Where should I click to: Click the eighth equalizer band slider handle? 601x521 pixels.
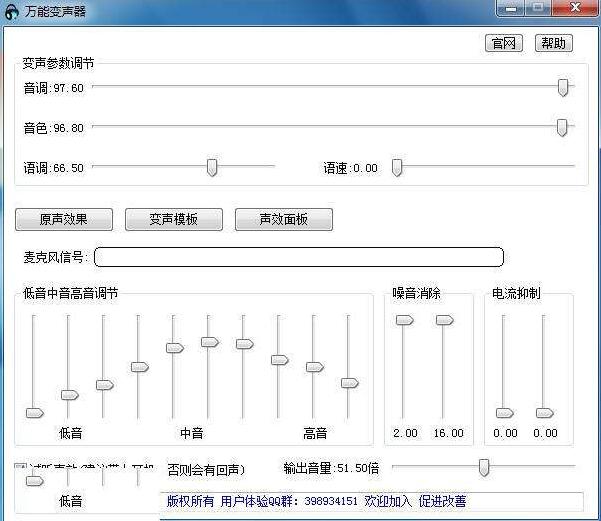(280, 360)
